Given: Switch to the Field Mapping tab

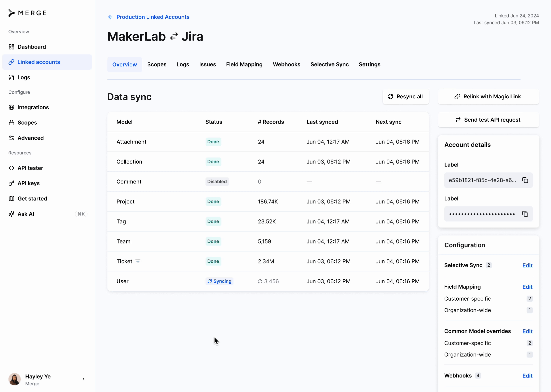Looking at the screenshot, I should pyautogui.click(x=244, y=64).
